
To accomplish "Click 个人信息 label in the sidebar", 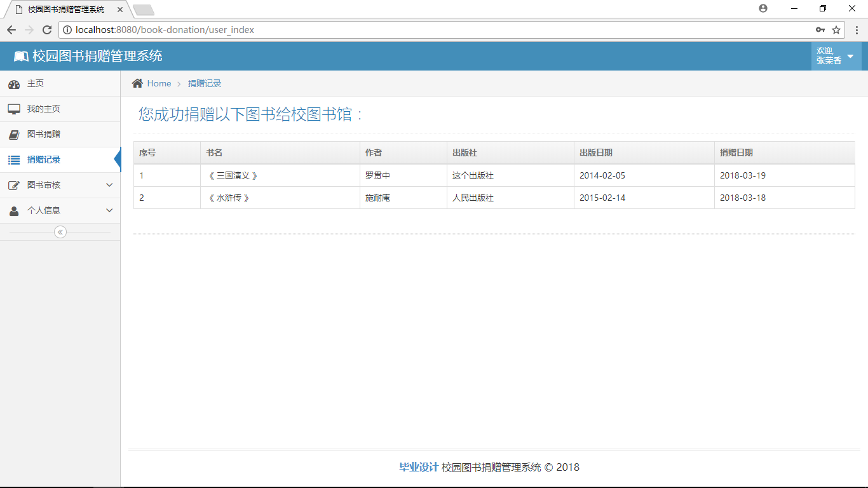I will 44,210.
